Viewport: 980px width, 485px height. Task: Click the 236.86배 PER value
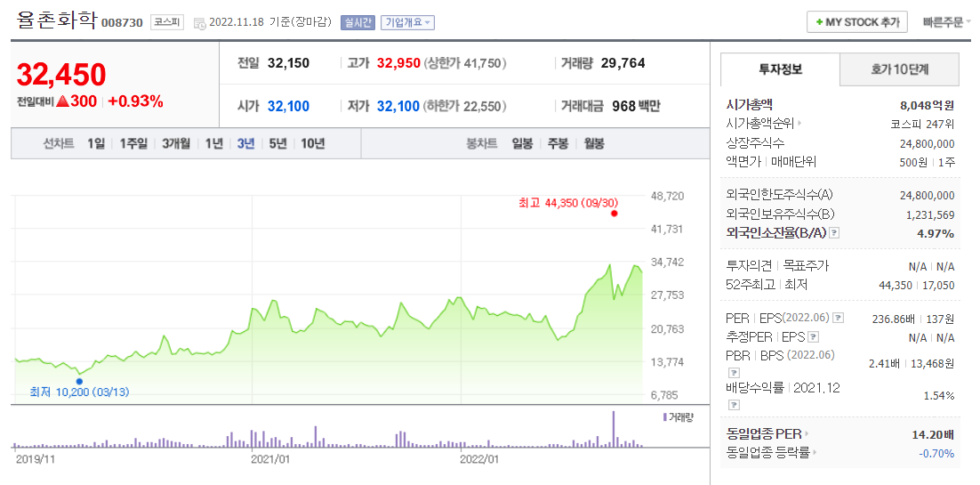point(894,319)
